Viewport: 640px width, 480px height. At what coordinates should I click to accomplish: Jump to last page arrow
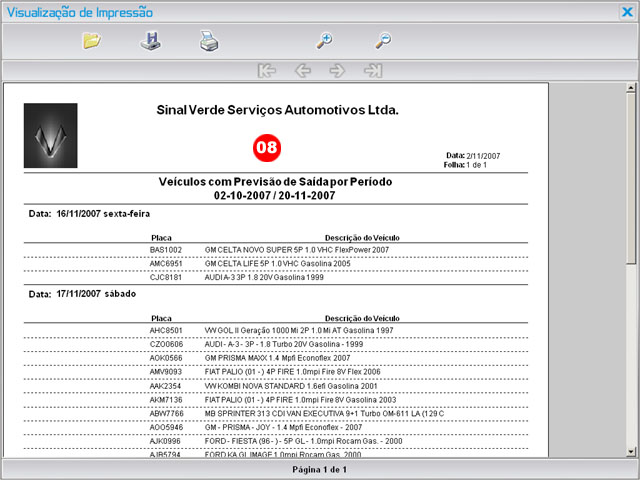pyautogui.click(x=373, y=71)
